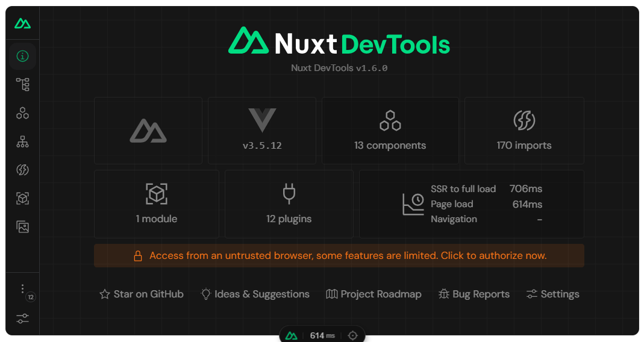Click the 614 ms timing in floating bar
The height and width of the screenshot is (342, 644).
tap(322, 336)
